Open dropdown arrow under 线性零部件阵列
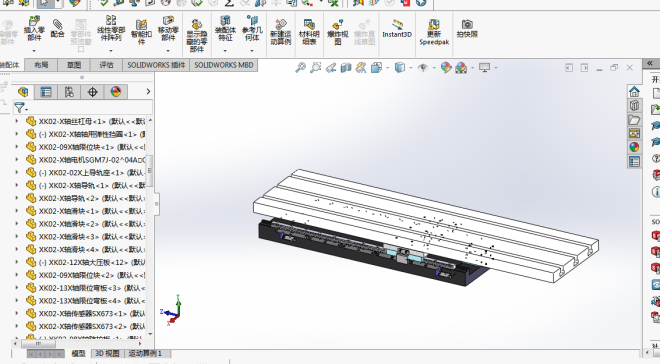The height and width of the screenshot is (364, 660). coord(111,51)
